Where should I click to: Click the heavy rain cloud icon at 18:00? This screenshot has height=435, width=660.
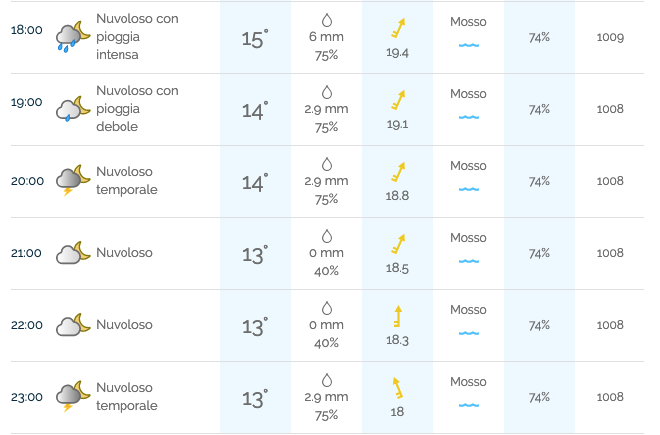(73, 37)
